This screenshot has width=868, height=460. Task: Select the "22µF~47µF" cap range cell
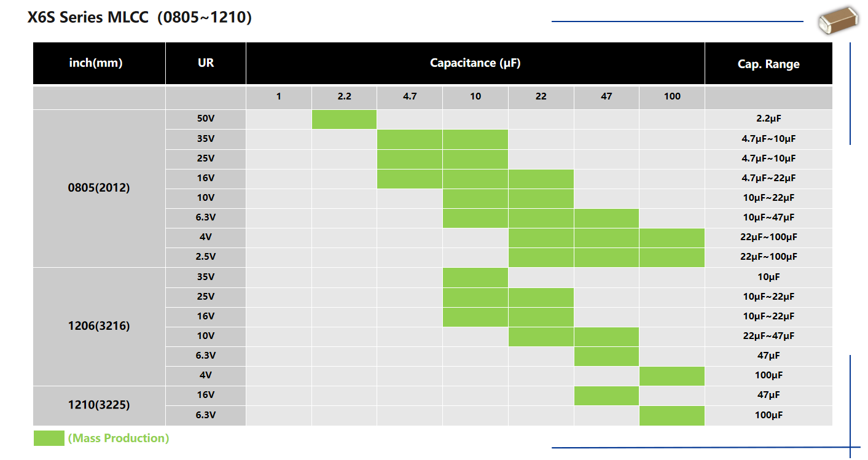click(x=768, y=336)
